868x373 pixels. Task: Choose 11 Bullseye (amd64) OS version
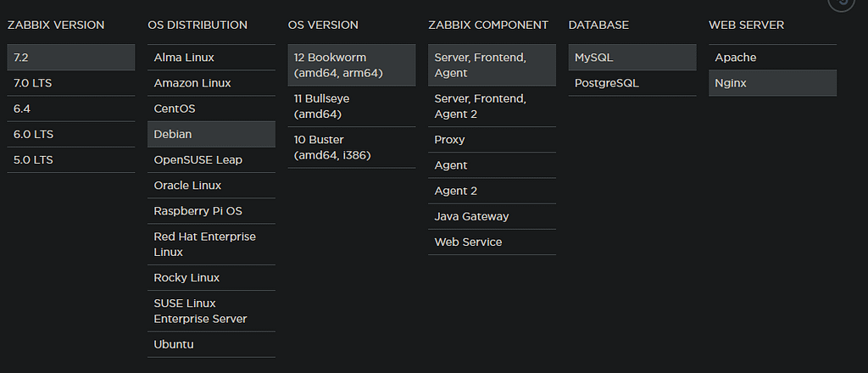351,106
